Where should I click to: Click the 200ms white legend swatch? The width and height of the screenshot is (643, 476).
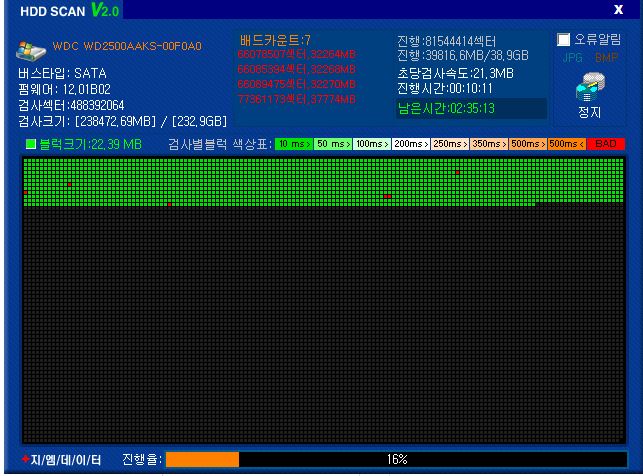point(410,144)
